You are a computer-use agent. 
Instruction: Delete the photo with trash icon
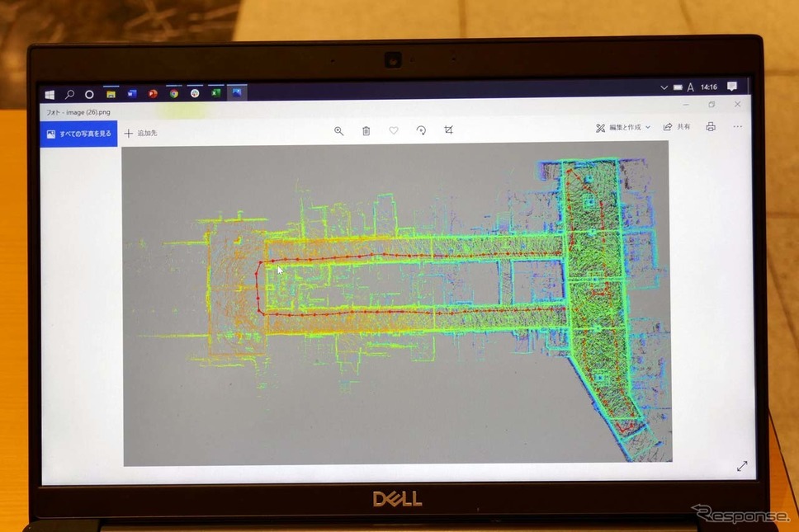tap(366, 131)
